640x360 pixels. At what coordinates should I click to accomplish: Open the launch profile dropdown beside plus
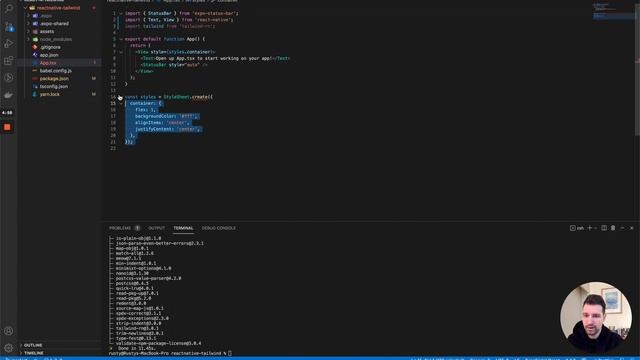pyautogui.click(x=596, y=228)
